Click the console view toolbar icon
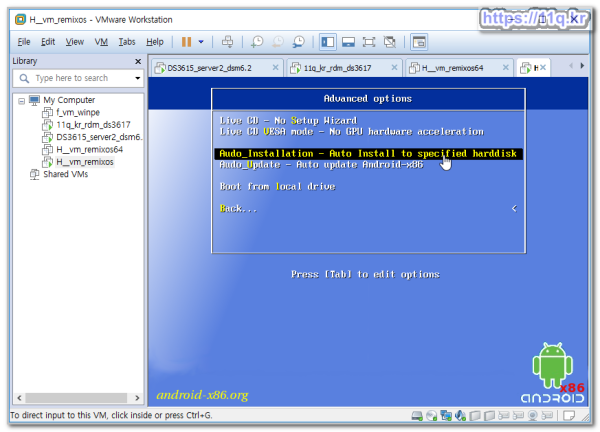 tap(419, 42)
